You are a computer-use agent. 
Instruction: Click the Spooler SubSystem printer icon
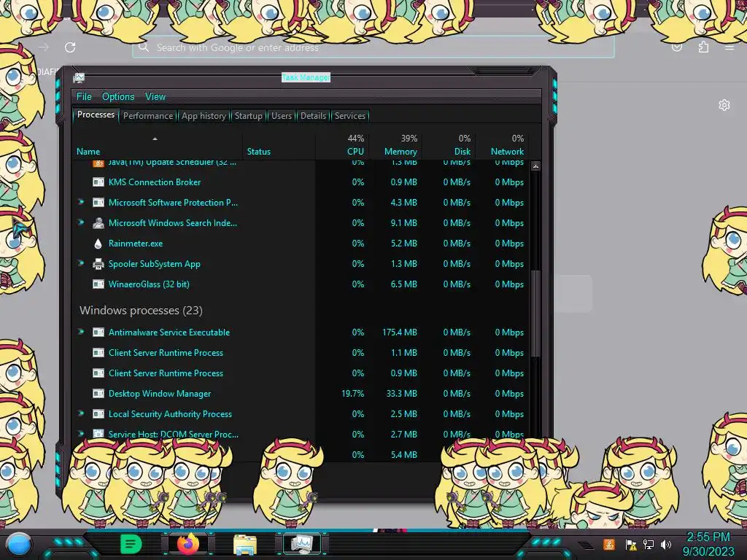tap(98, 264)
